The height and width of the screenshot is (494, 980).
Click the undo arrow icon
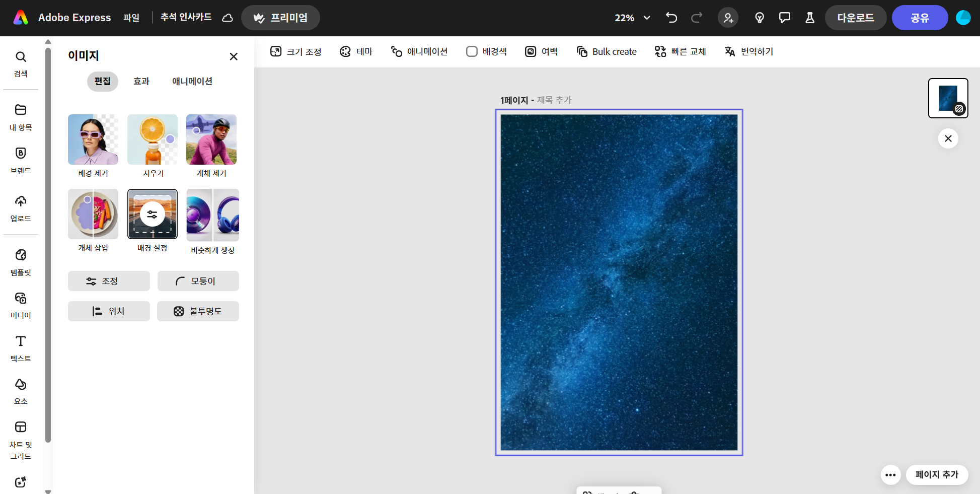[x=671, y=18]
